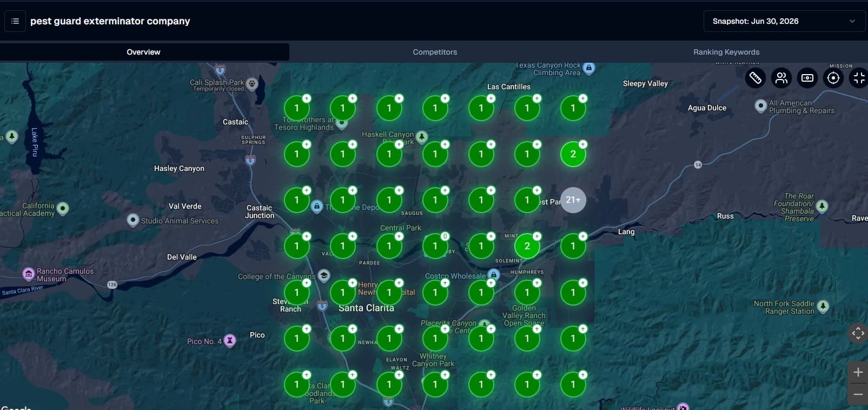Open the list menu icon beside the keyword
Image resolution: width=868 pixels, height=410 pixels.
[x=15, y=21]
